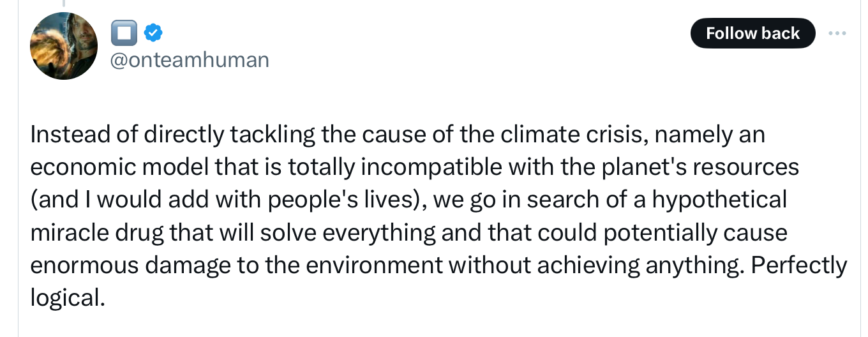Click the square badge beside the checkmark
868x337 pixels.
pyautogui.click(x=124, y=33)
